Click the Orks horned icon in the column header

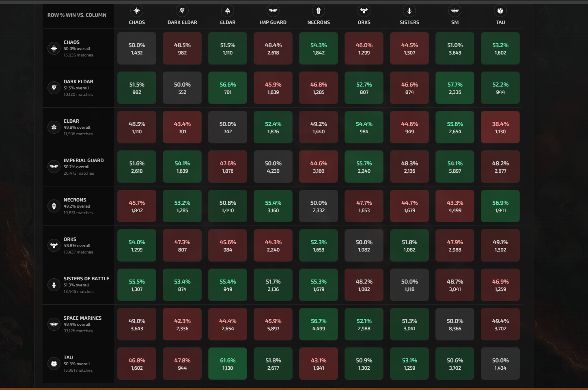point(364,11)
